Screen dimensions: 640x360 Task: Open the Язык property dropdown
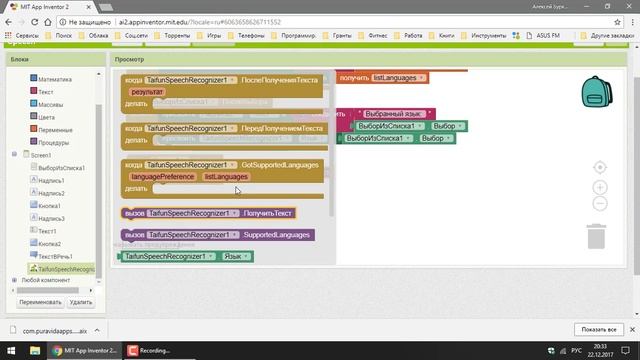click(246, 256)
